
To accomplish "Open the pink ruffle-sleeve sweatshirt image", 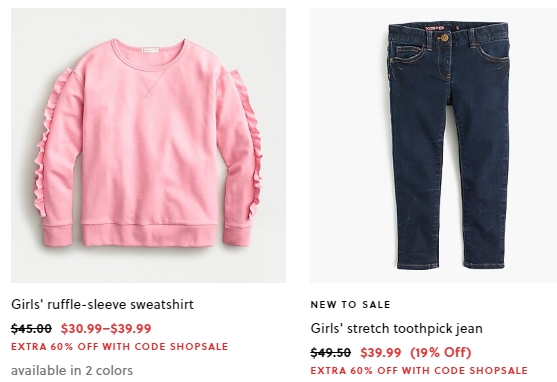I will pyautogui.click(x=148, y=145).
